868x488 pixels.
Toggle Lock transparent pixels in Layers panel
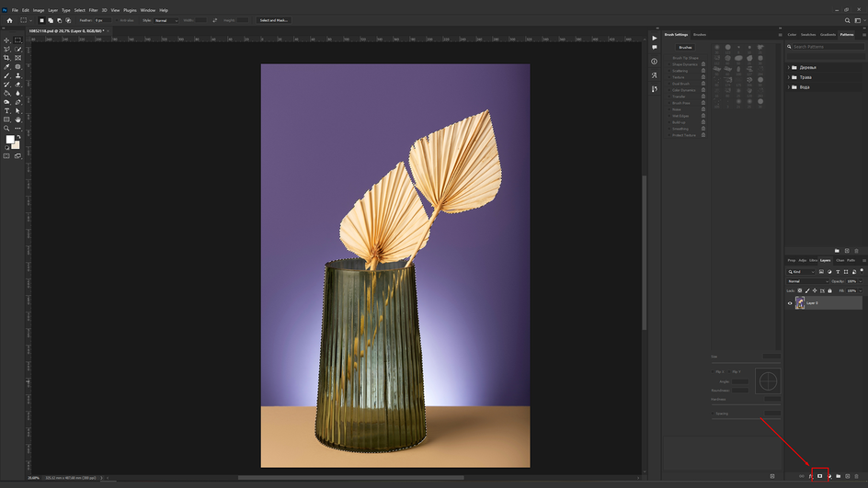click(799, 290)
